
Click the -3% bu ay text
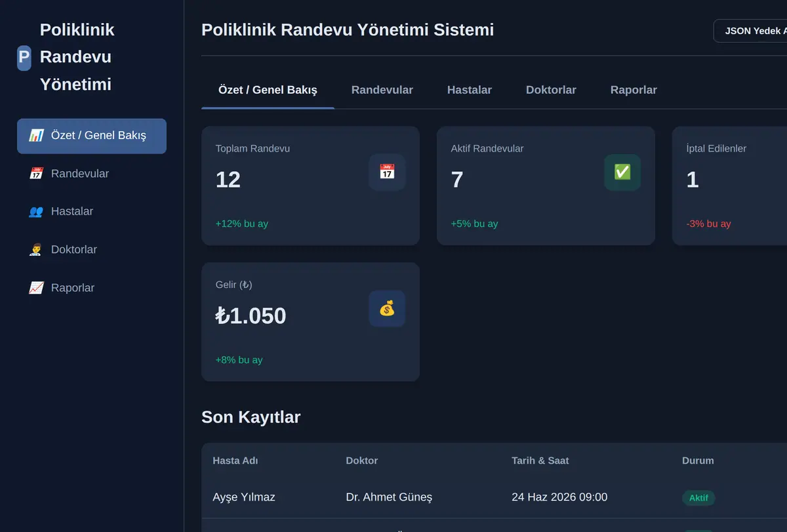[x=709, y=224]
